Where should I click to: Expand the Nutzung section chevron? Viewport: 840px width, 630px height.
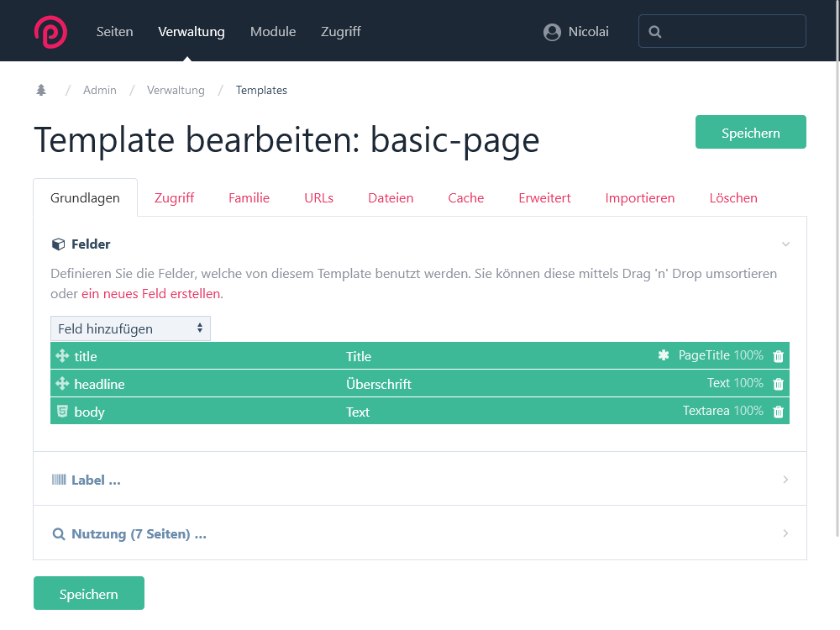click(x=785, y=533)
